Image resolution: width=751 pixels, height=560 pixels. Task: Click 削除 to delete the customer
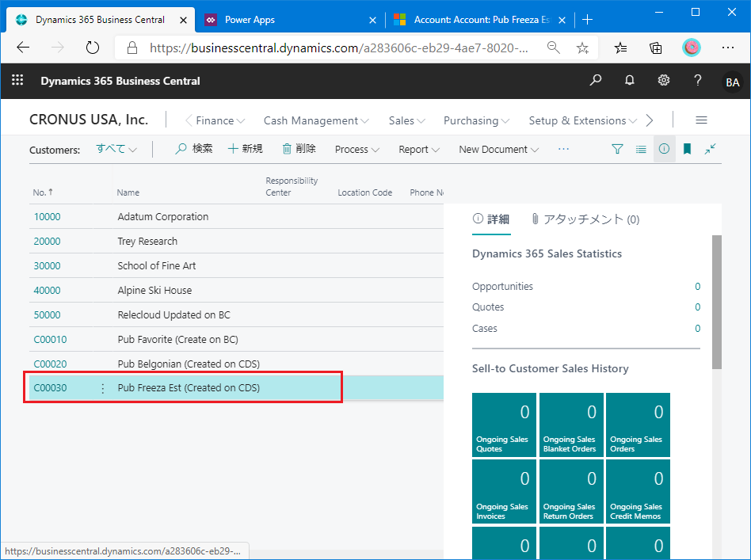pyautogui.click(x=299, y=149)
